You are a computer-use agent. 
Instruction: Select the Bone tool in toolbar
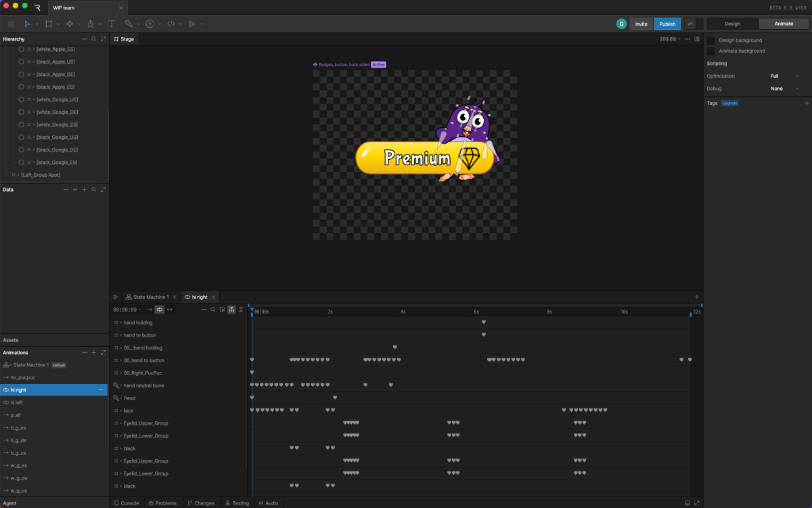pyautogui.click(x=129, y=24)
